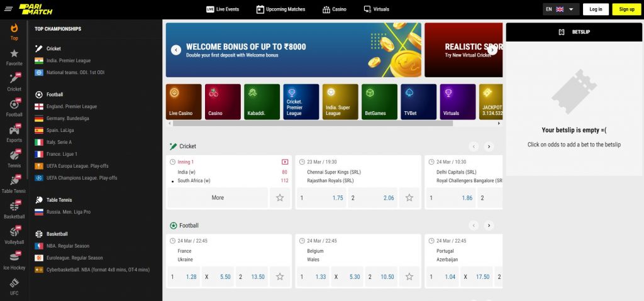Image resolution: width=644 pixels, height=301 pixels.
Task: Open the India Super League tile
Action: 340,102
